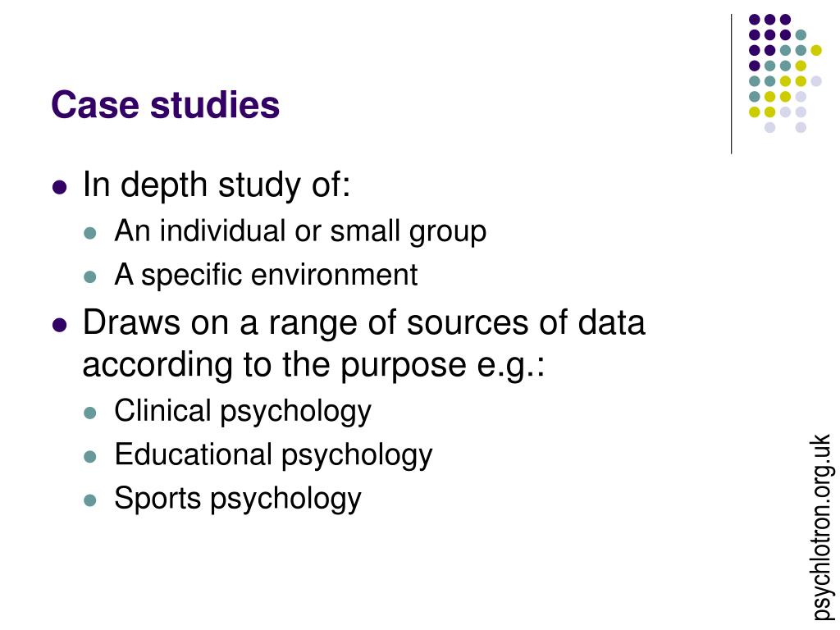Click the top-left dark purple dot
Viewport: 840px width, 630px height.
pyautogui.click(x=755, y=20)
